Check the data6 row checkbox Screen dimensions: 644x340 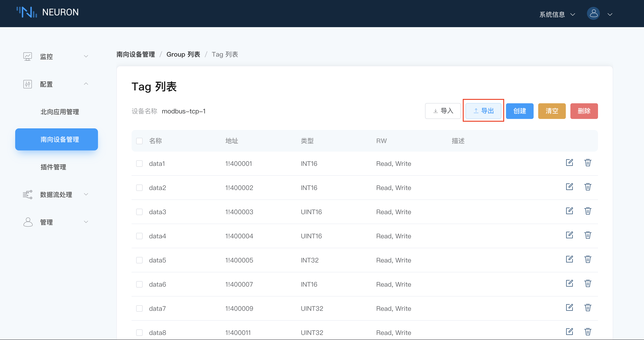(x=139, y=285)
